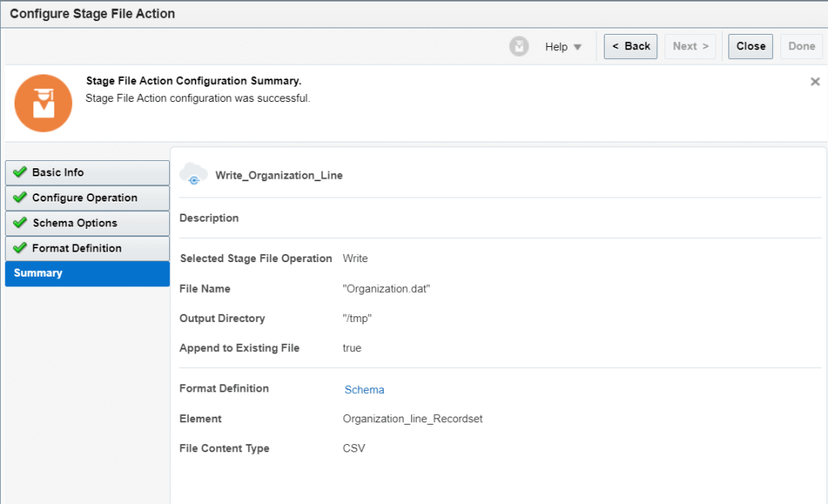Viewport: 828px width, 504px height.
Task: Click the green checkmark beside Configure Operation
Action: tap(20, 197)
